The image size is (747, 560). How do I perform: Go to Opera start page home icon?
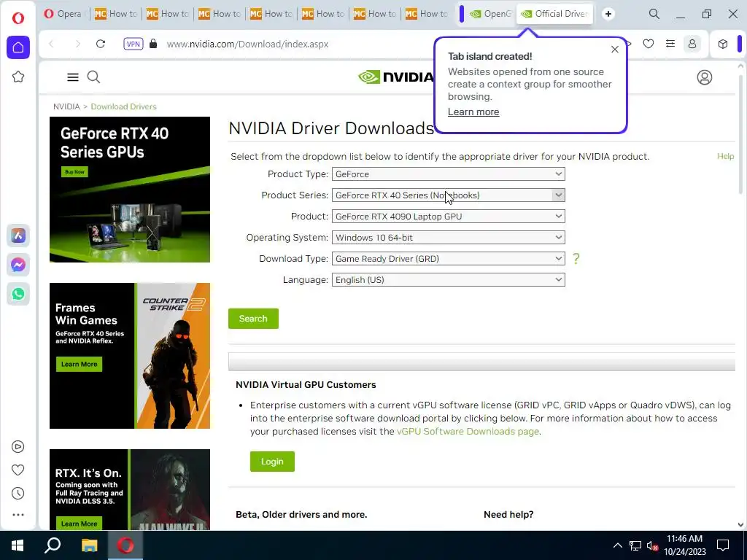18,47
